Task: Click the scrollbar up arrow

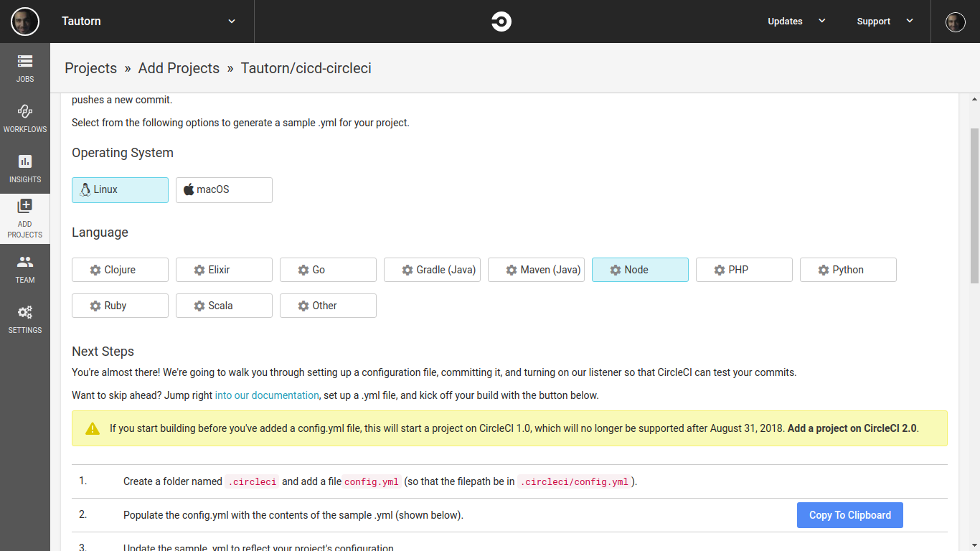Action: pos(974,99)
